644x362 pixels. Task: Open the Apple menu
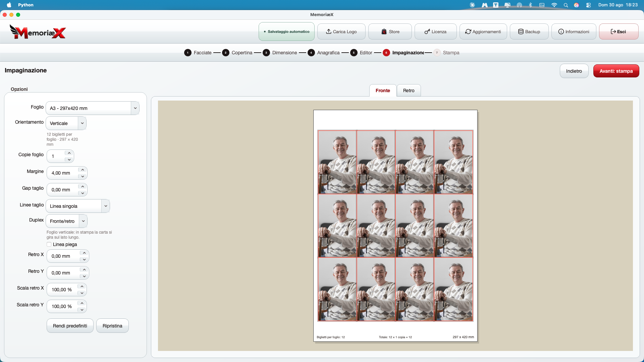9,5
